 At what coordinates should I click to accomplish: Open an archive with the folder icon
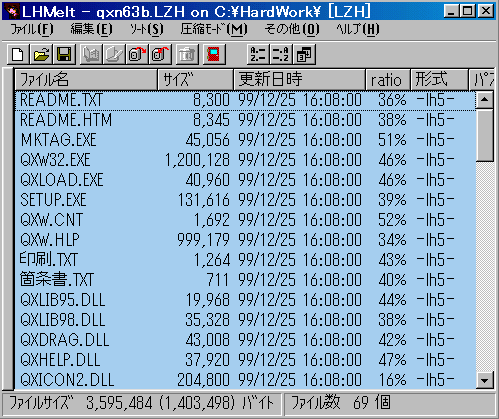(41, 54)
